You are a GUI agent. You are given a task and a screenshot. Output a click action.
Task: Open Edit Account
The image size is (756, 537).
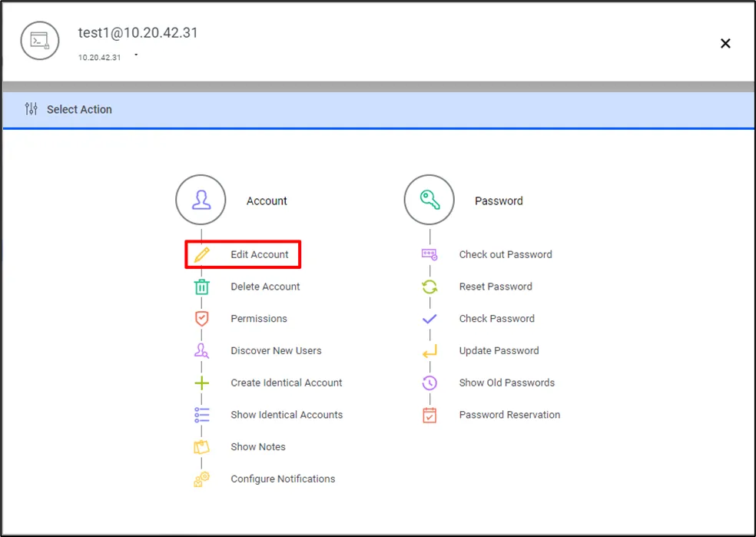click(260, 254)
